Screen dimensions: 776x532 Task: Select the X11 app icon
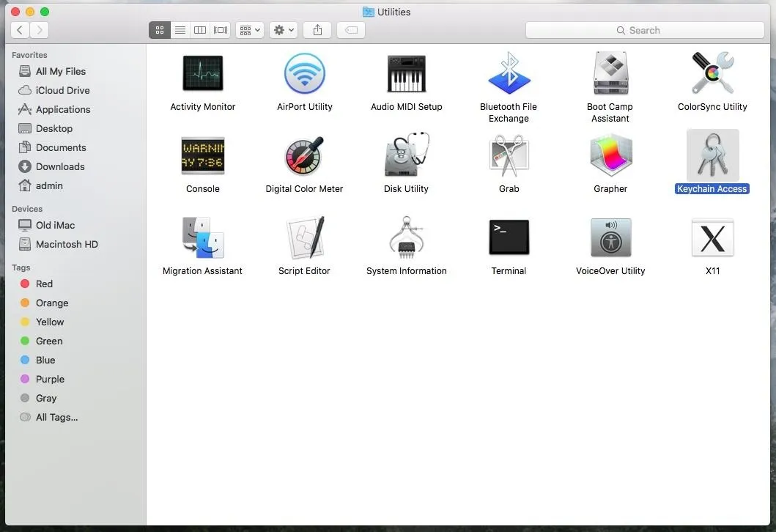713,237
